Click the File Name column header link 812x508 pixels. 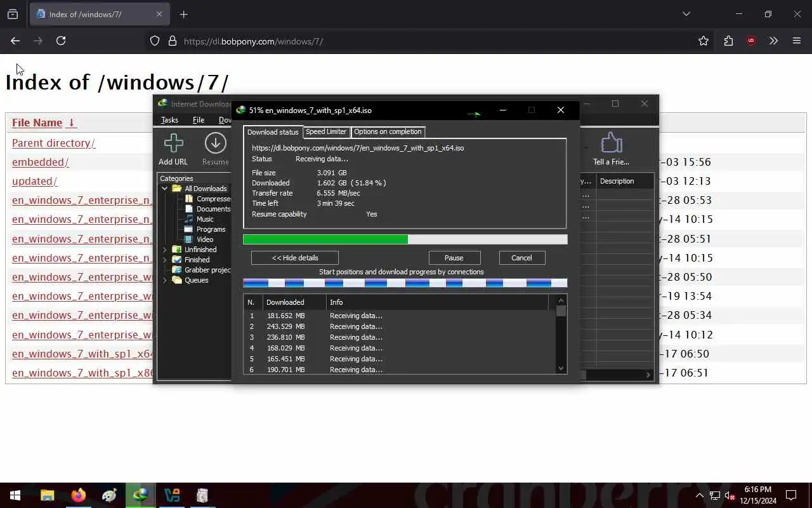[37, 123]
